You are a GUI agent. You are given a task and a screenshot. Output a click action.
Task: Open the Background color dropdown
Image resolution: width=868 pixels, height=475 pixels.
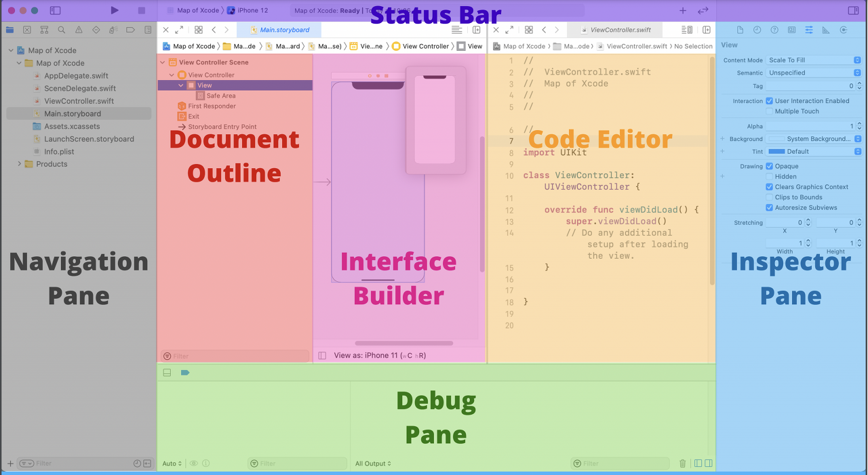(814, 139)
